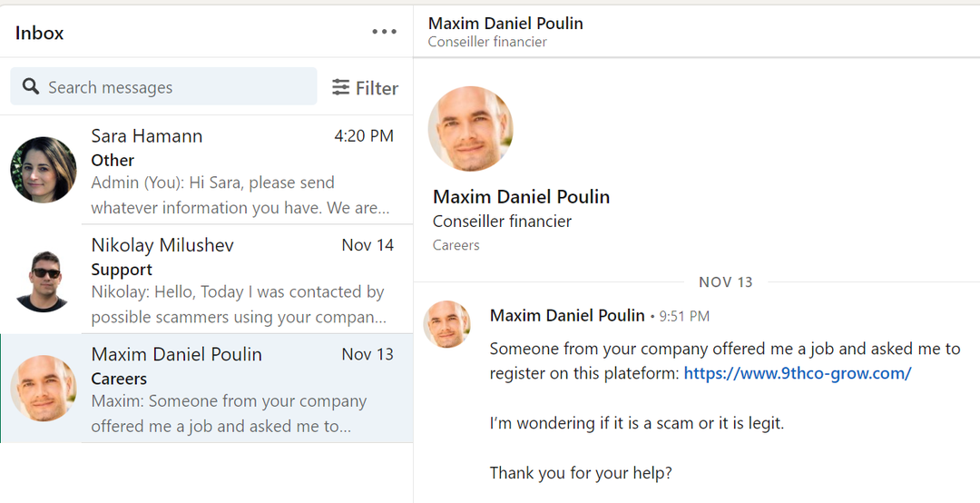The image size is (980, 503).
Task: Open the Inbox three-dot options menu
Action: coord(384,32)
